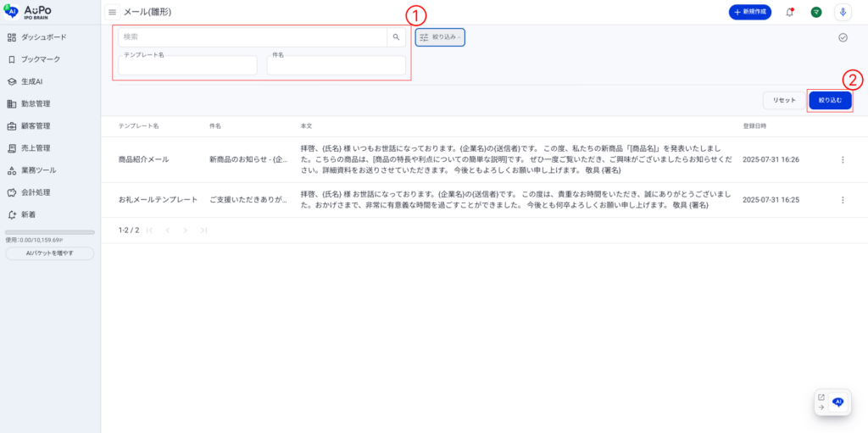
Task: Expand the 勤怠管理 sidebar section
Action: (x=36, y=103)
